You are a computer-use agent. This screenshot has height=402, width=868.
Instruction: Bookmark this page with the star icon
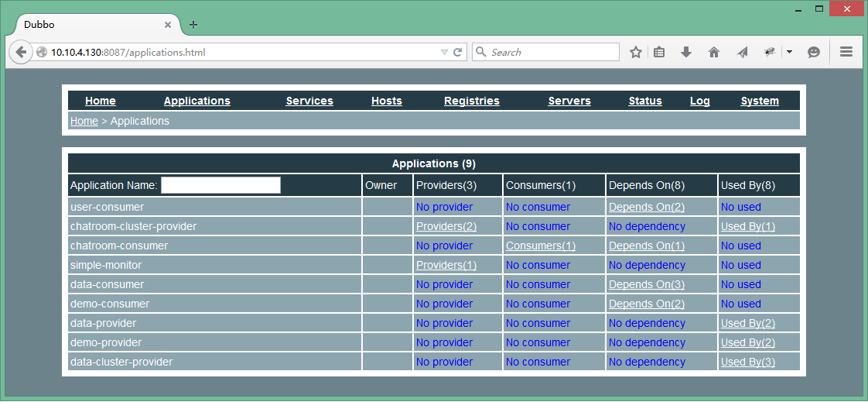636,53
